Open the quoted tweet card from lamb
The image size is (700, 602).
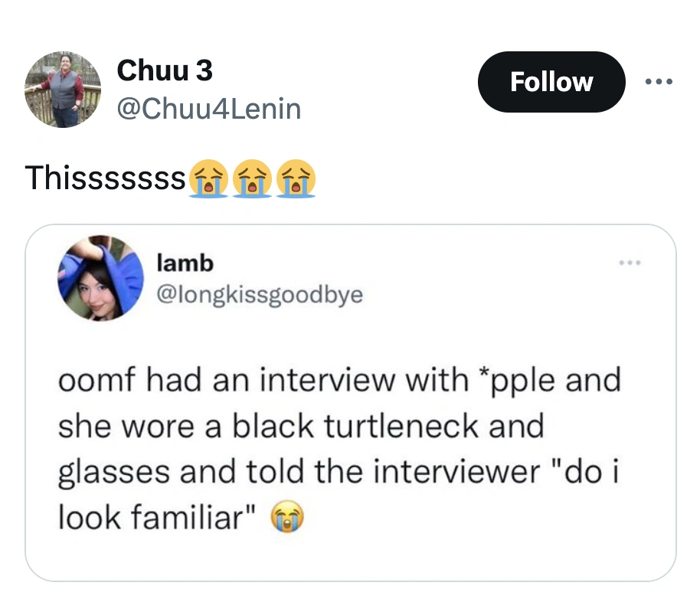350,400
